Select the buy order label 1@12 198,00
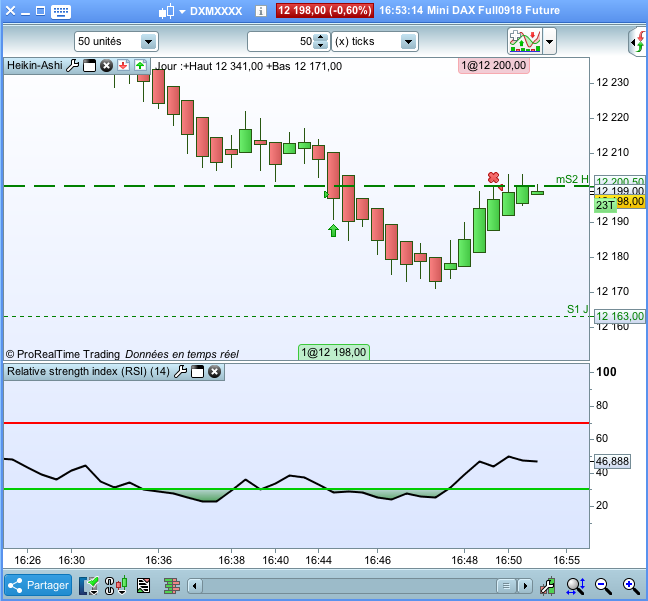The image size is (648, 601). 334,352
